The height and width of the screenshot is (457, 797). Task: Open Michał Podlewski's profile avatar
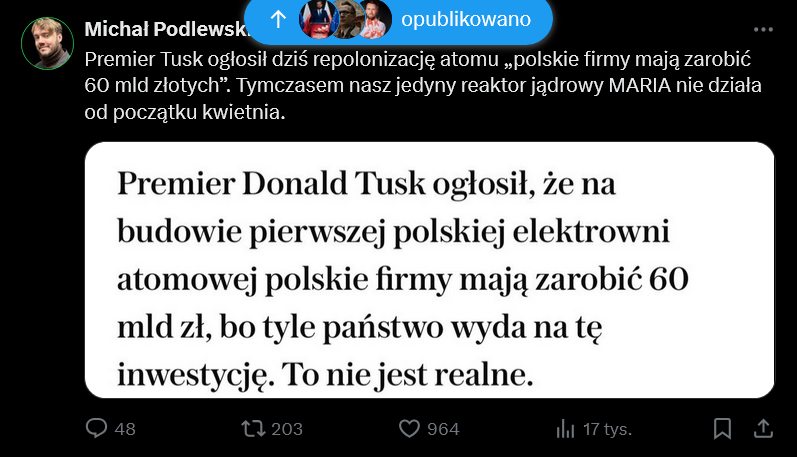click(x=47, y=43)
